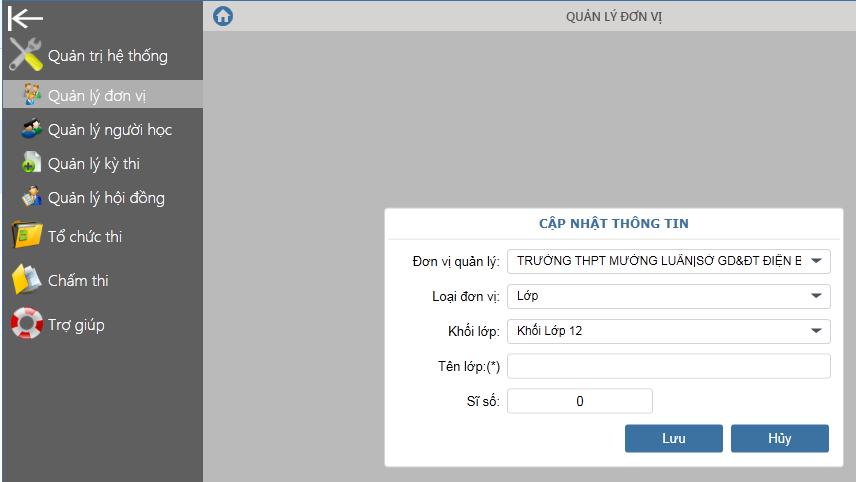The height and width of the screenshot is (482, 856).
Task: Click the Trợ giúp lifebuoy icon
Action: click(26, 324)
